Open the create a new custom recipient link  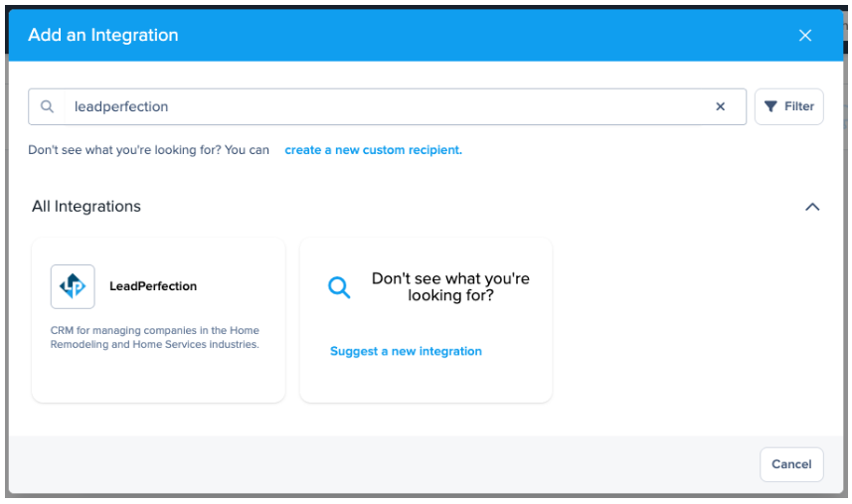tap(373, 150)
